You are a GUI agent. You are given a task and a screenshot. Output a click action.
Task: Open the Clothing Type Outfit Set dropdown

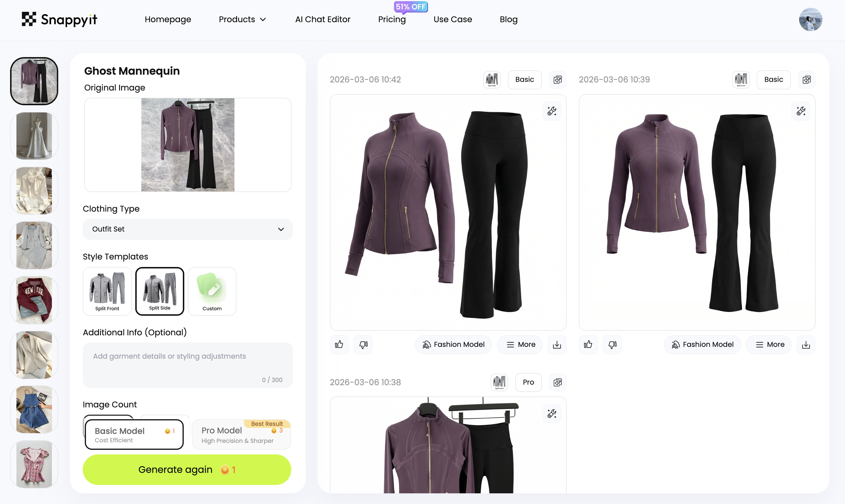click(188, 229)
